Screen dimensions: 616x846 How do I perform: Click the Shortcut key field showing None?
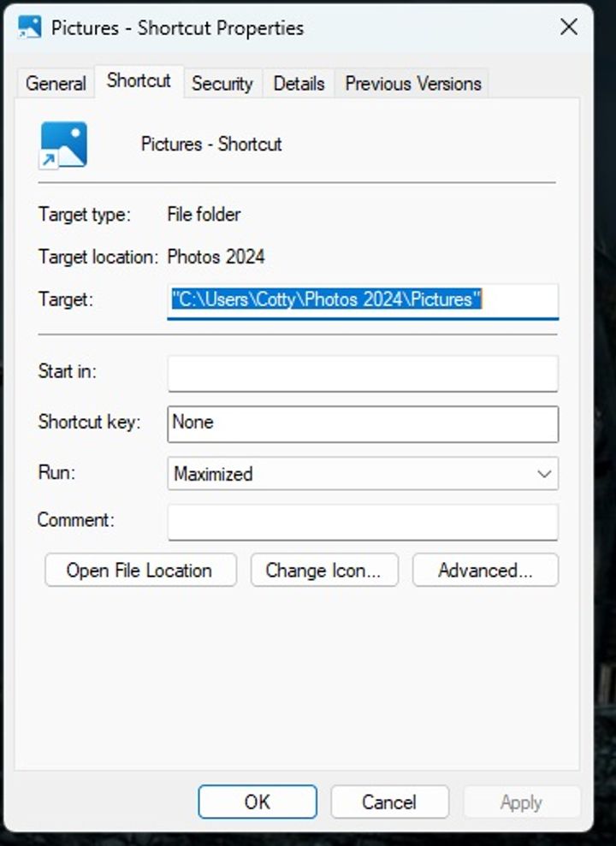tap(363, 423)
